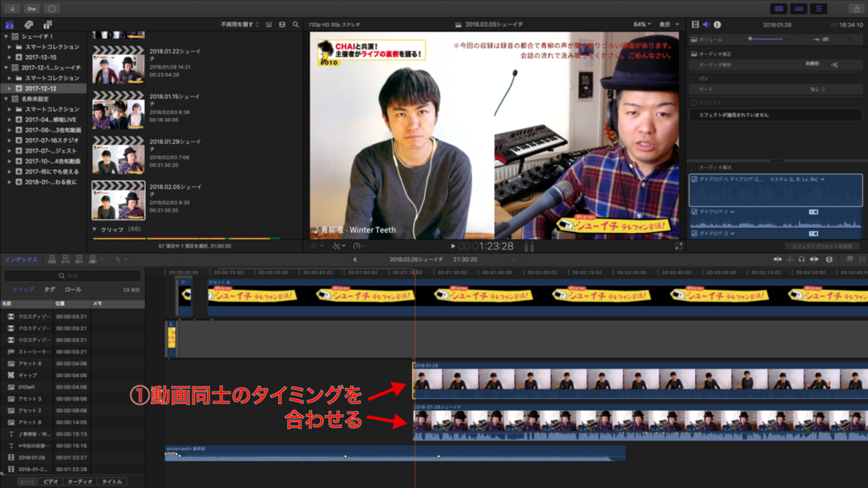Open the カスタム channel configuration dropdown

797,180
